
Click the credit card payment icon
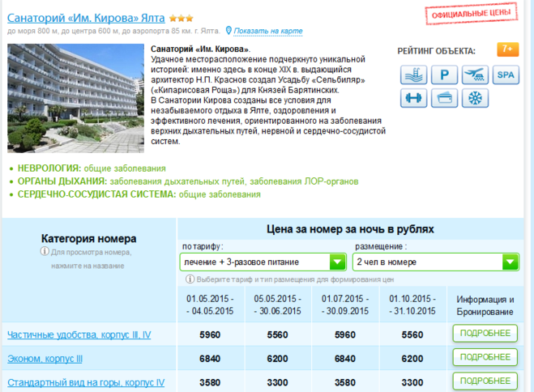point(444,99)
